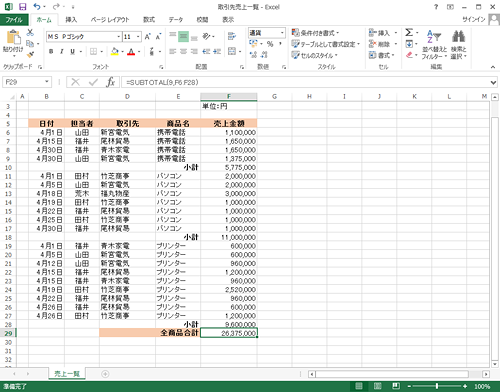The width and height of the screenshot is (500, 392).
Task: Expand the formula bar chevron
Action: click(493, 82)
